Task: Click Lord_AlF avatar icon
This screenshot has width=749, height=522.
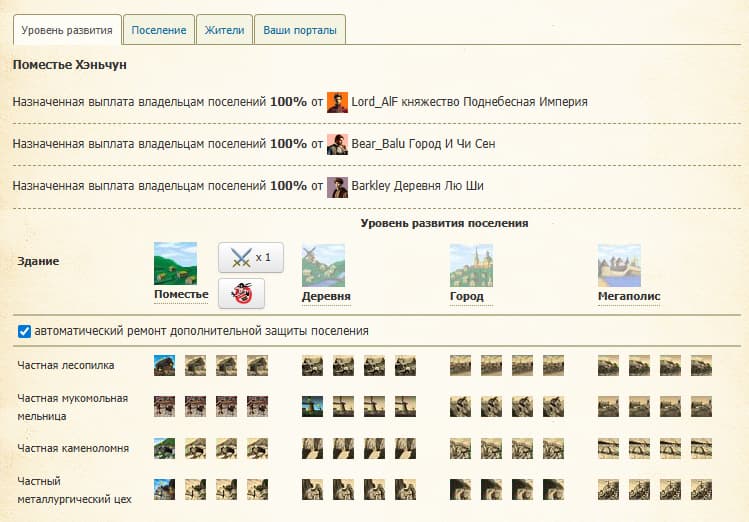Action: [338, 102]
